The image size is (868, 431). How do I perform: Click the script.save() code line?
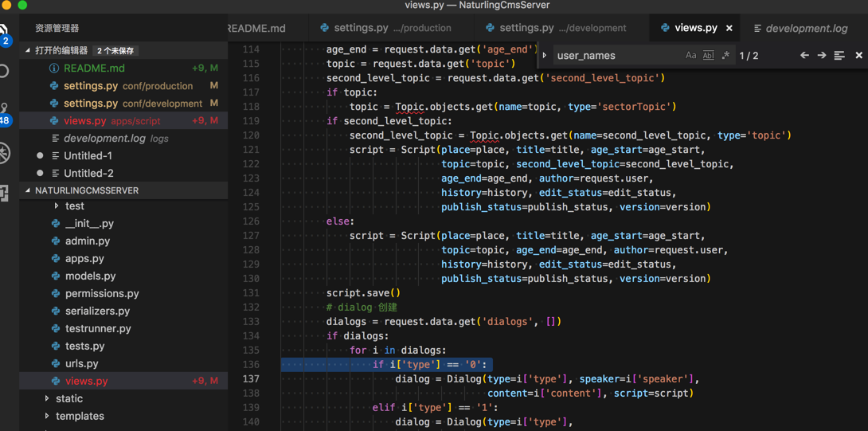click(x=363, y=292)
